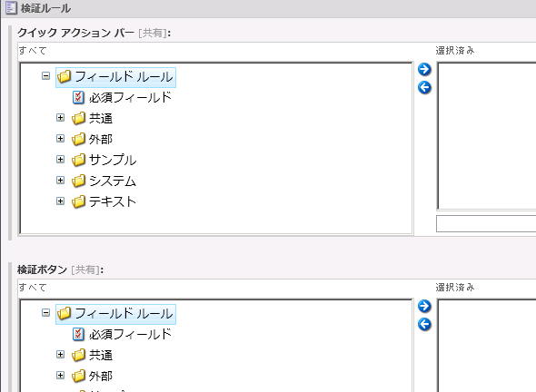Click right arrow in 検証ボタン section
Image resolution: width=536 pixels, height=392 pixels.
[x=424, y=307]
